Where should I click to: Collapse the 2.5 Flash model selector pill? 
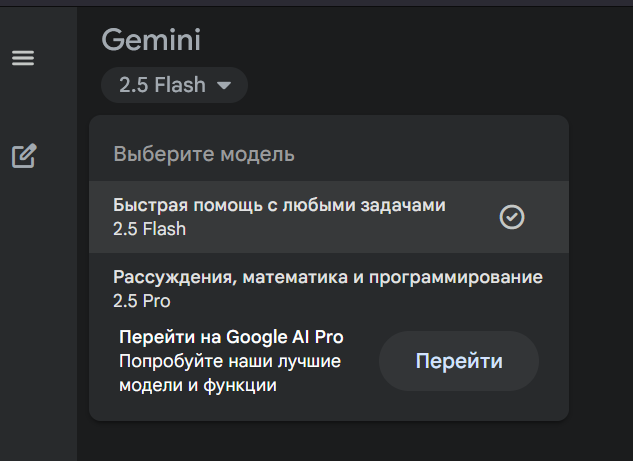(174, 85)
